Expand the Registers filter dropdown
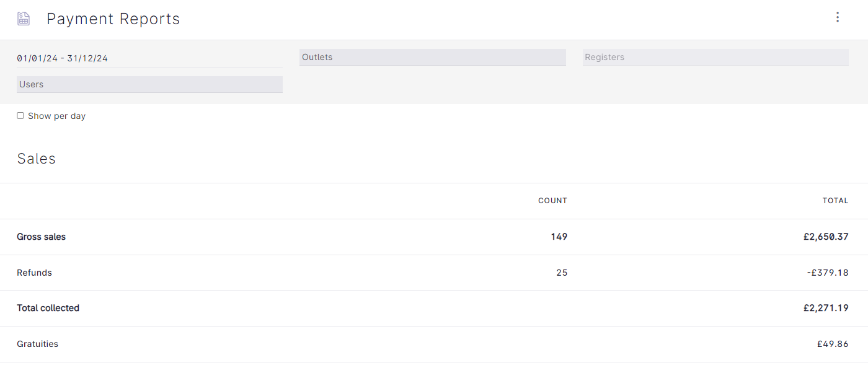 pos(715,57)
